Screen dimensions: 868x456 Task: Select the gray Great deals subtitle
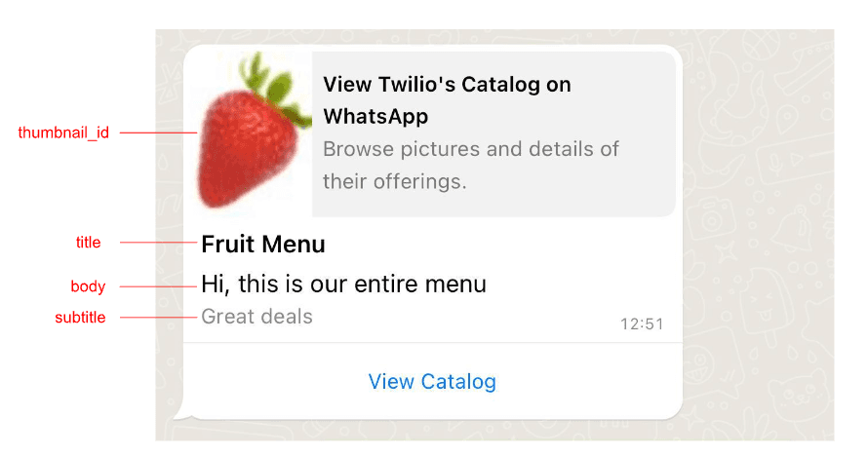pos(257,317)
